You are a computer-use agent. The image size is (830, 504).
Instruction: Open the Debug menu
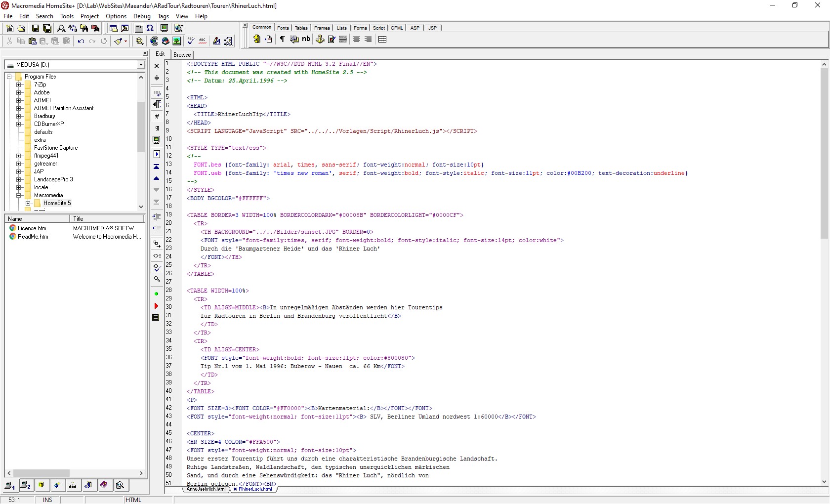pos(142,16)
